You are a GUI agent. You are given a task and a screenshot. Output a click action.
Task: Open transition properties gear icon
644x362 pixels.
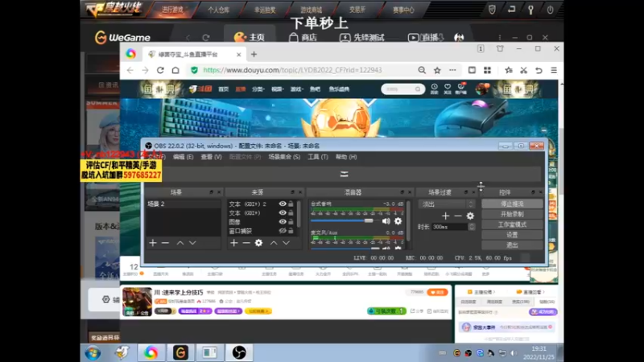tap(470, 216)
